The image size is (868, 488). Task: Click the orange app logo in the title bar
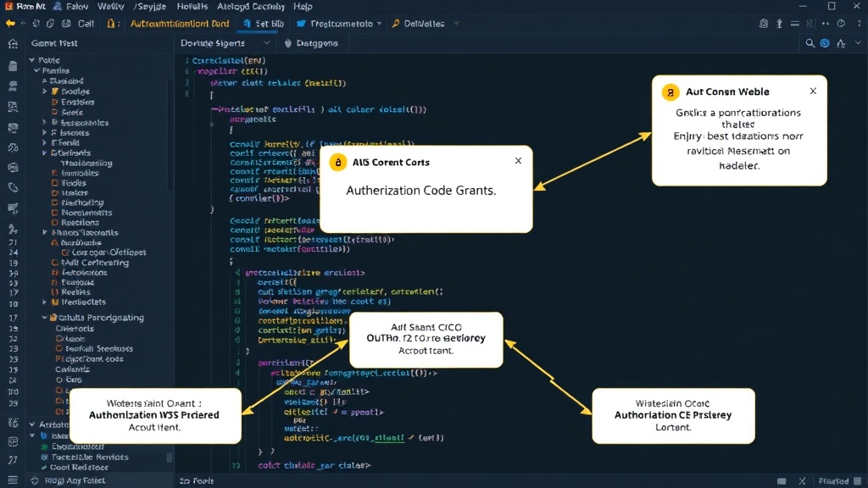pyautogui.click(x=8, y=7)
